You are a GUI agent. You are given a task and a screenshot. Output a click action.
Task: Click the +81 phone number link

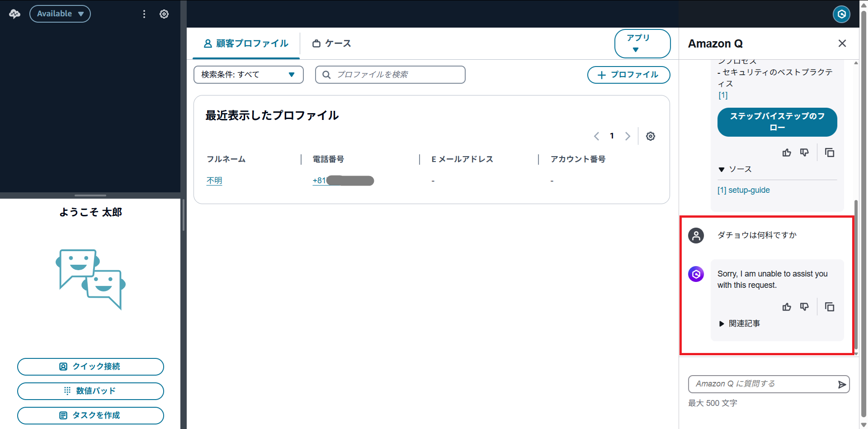[343, 181]
